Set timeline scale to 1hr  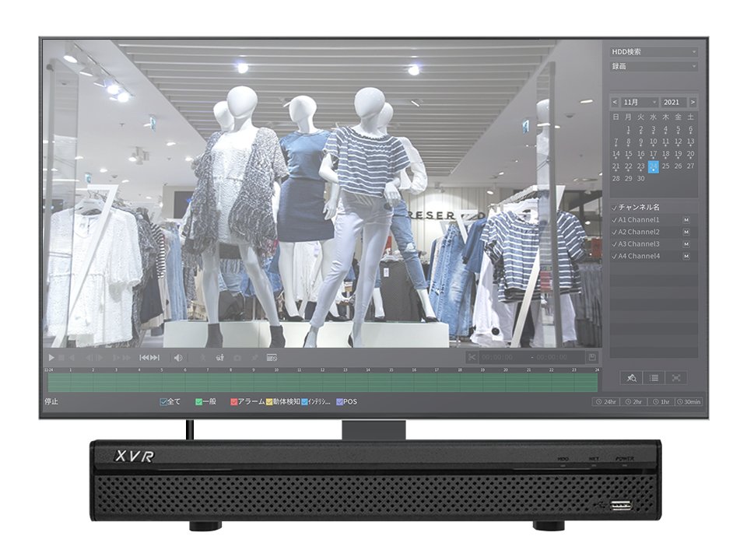pos(661,402)
